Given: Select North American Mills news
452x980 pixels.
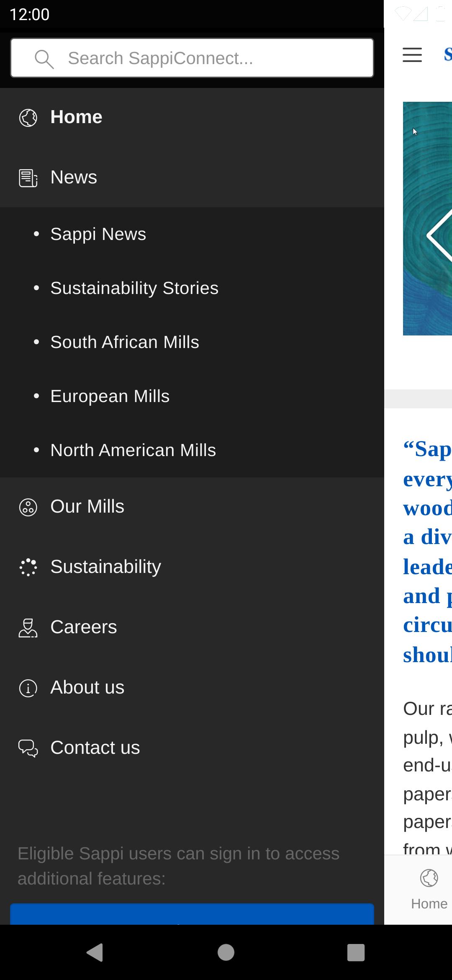Looking at the screenshot, I should click(133, 450).
